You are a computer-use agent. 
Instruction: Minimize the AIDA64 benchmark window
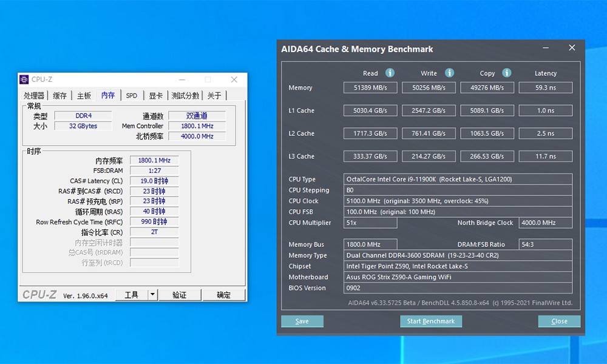click(546, 48)
